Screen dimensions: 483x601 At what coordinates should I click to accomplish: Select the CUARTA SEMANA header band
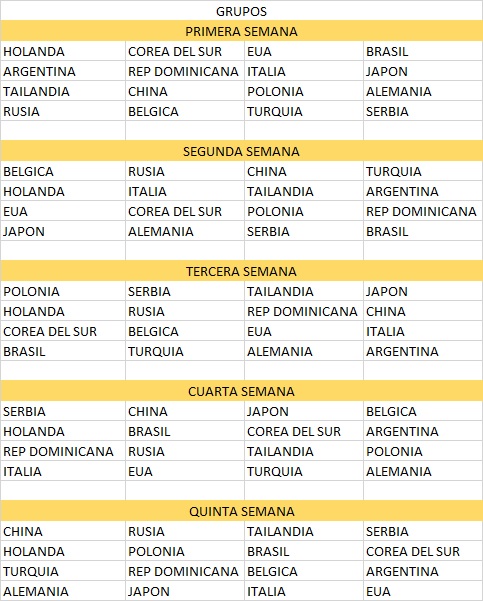(242, 391)
